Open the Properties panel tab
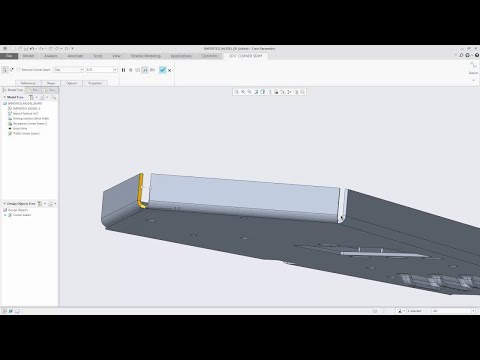This screenshot has width=480, height=360. tap(95, 83)
